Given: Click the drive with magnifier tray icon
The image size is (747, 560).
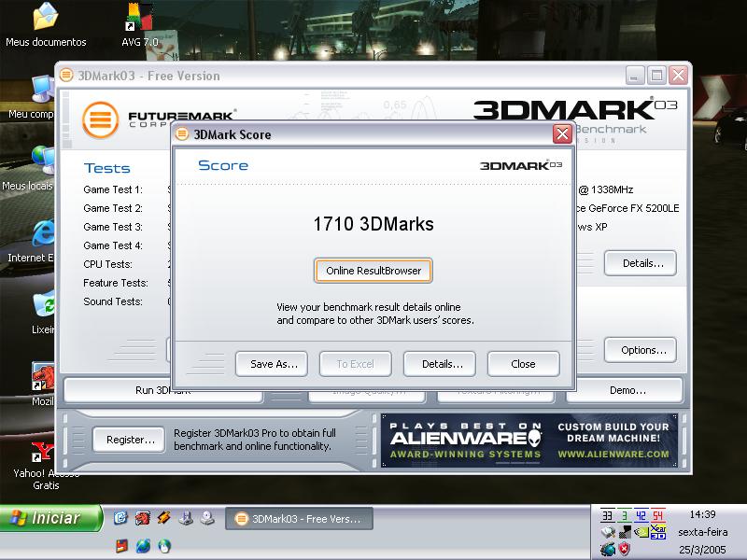Looking at the screenshot, I should click(x=608, y=532).
